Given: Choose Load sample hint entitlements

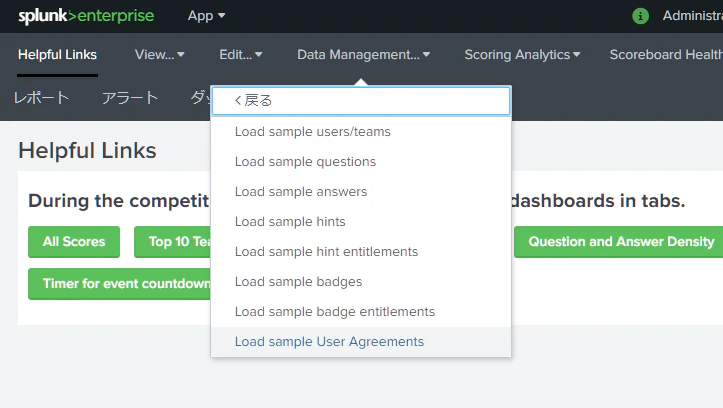Looking at the screenshot, I should click(x=361, y=252).
